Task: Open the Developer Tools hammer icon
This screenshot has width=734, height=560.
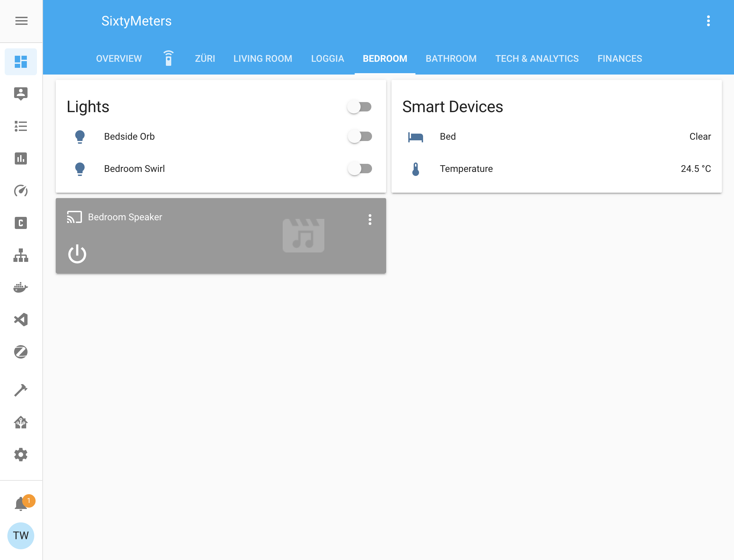Action: (x=21, y=390)
